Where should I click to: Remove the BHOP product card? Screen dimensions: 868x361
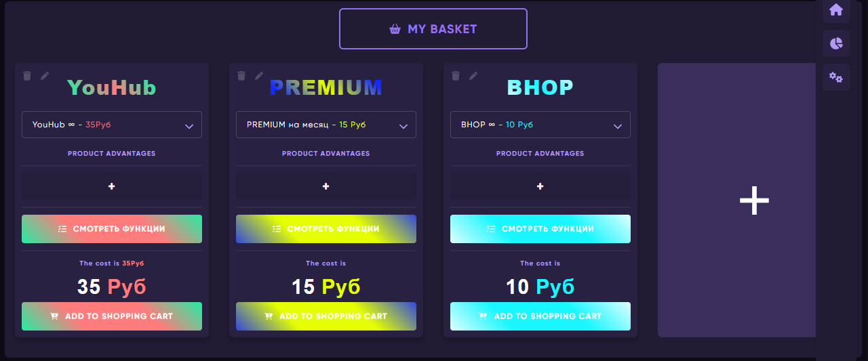(456, 76)
